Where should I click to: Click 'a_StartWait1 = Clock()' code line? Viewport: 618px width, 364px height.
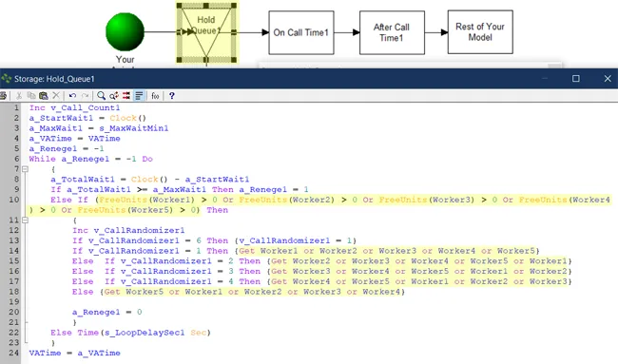(x=87, y=118)
